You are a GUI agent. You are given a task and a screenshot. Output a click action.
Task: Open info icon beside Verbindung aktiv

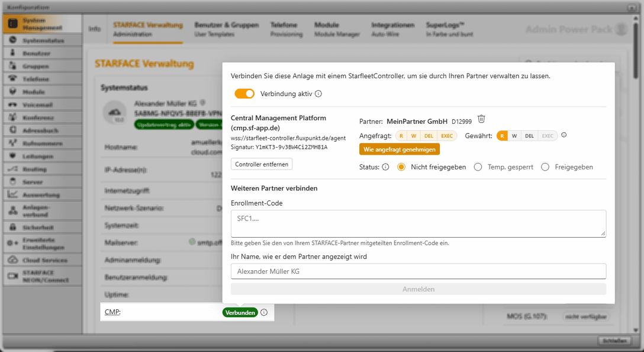[318, 94]
